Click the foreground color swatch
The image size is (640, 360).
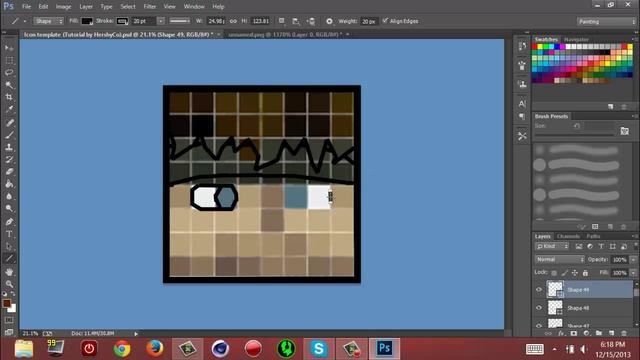point(7,303)
